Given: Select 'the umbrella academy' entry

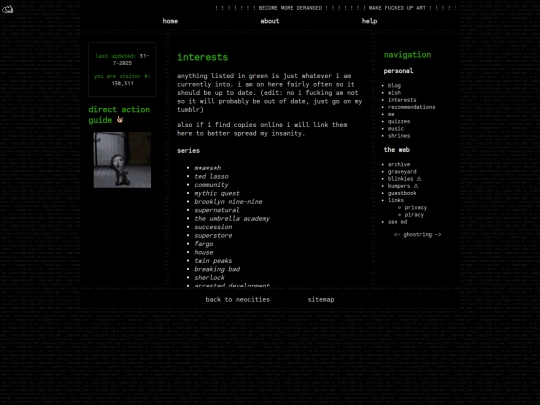Looking at the screenshot, I should tap(232, 219).
